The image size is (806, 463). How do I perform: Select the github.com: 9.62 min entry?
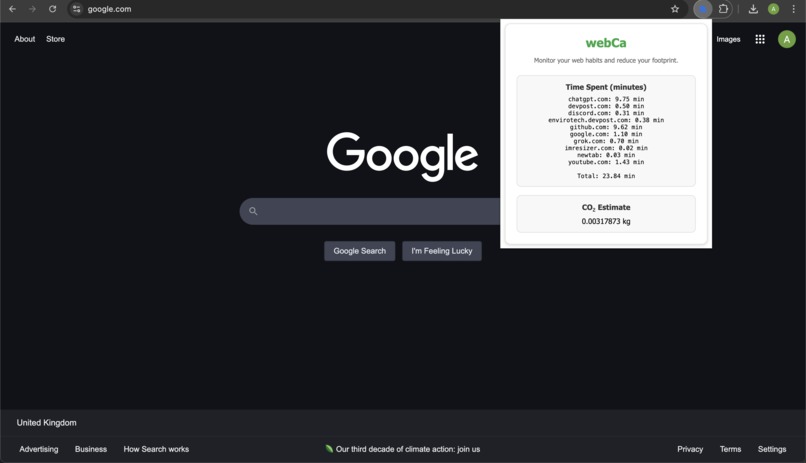coord(606,127)
